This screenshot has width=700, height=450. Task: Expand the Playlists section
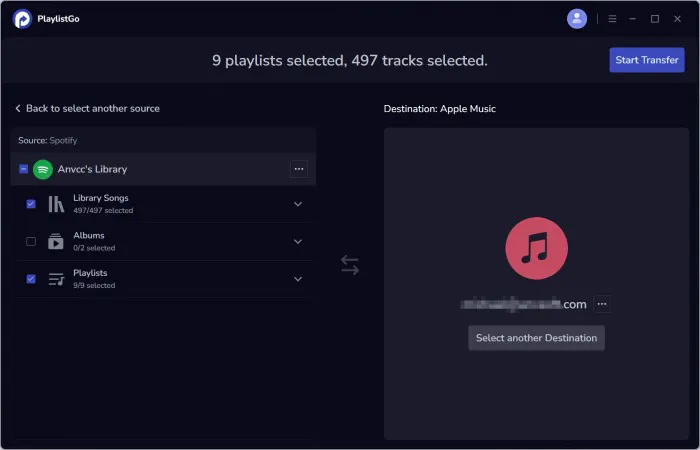pyautogui.click(x=298, y=279)
